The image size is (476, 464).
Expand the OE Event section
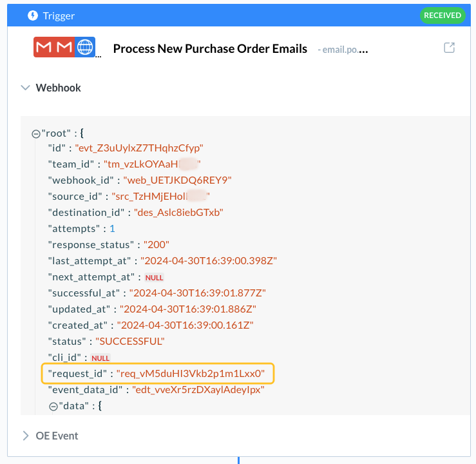(x=25, y=436)
